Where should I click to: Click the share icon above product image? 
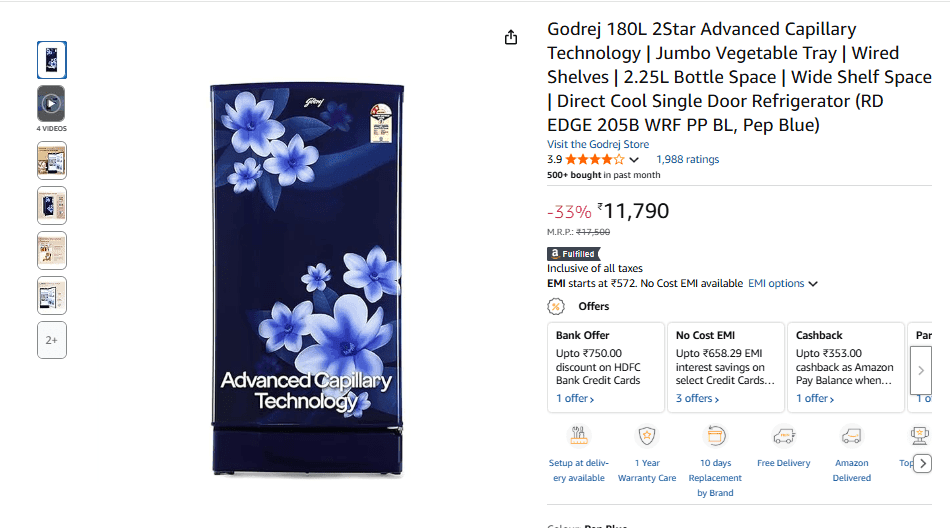point(511,37)
